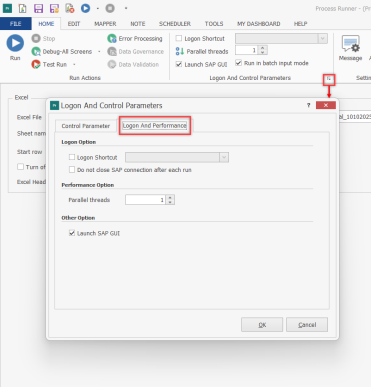Click the Test Run button
The height and width of the screenshot is (387, 371).
[49, 64]
